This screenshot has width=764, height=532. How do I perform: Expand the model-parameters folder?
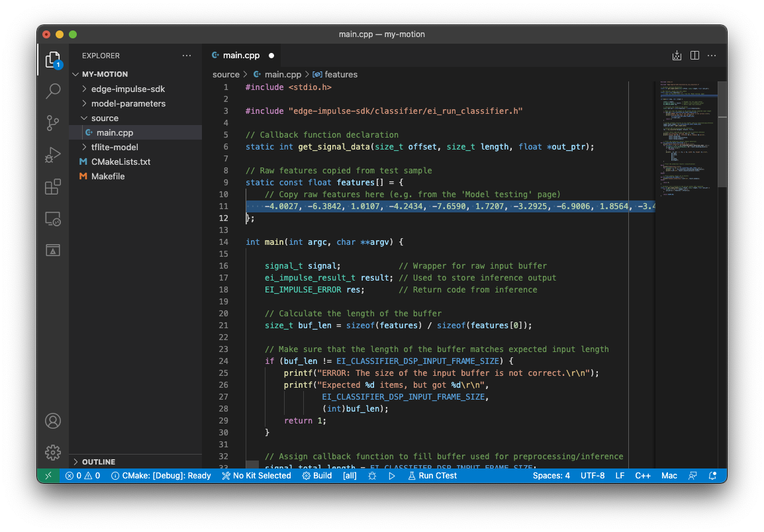click(x=128, y=103)
